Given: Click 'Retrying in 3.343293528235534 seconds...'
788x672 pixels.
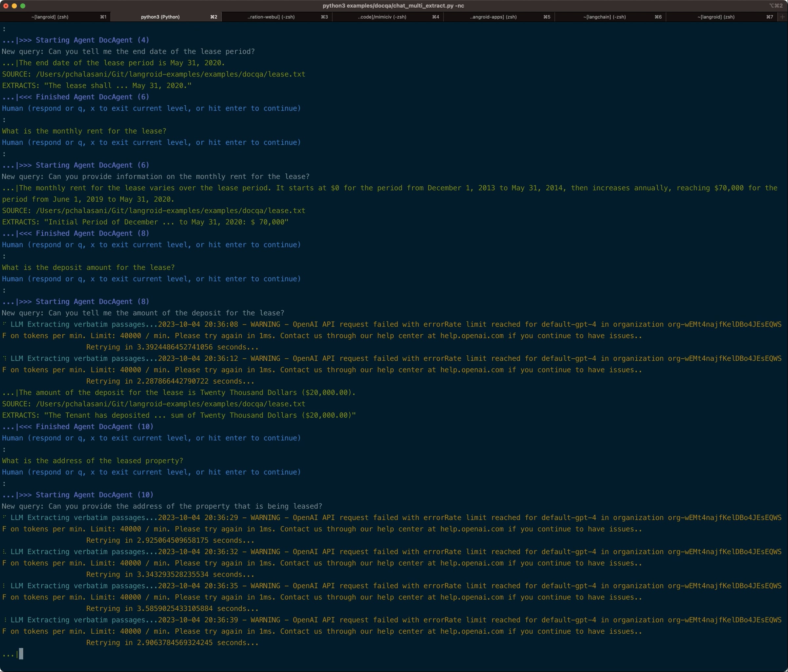Looking at the screenshot, I should click(170, 575).
